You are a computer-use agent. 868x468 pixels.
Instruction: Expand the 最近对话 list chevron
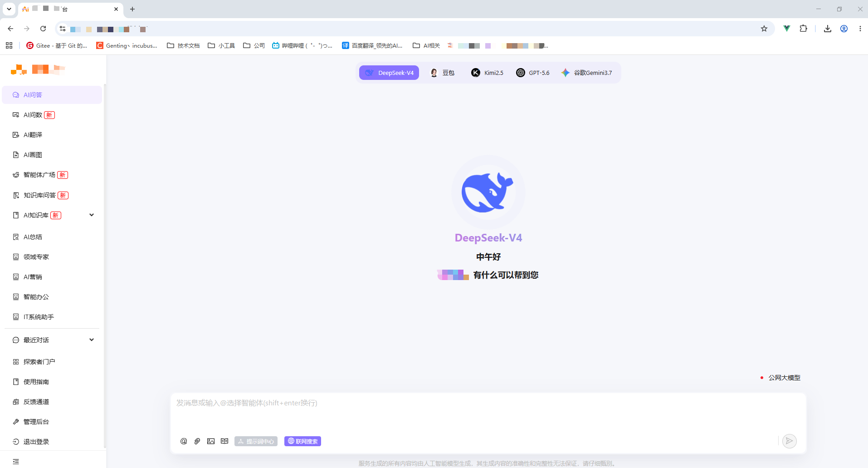[x=92, y=340]
